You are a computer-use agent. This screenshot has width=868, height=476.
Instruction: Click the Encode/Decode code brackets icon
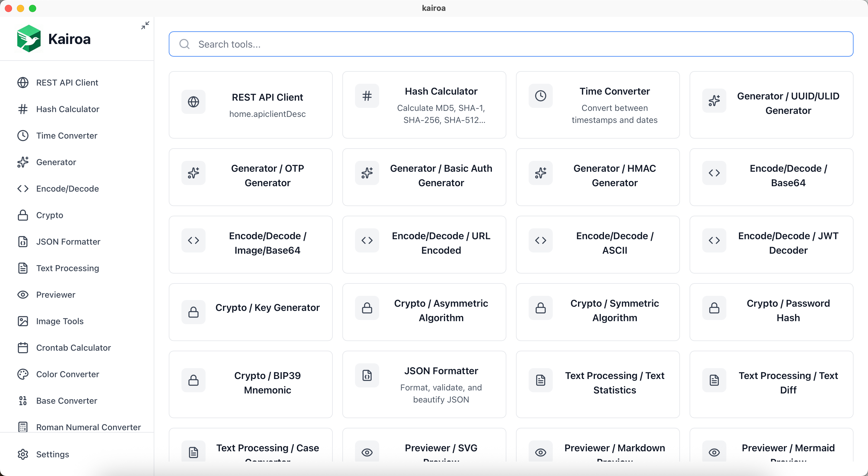coord(23,189)
